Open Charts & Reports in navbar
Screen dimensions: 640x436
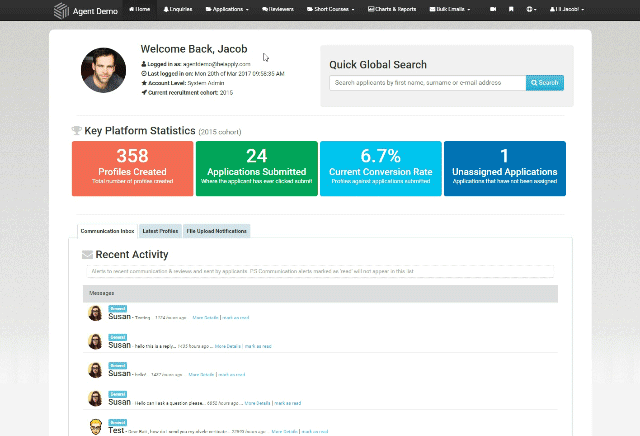pyautogui.click(x=393, y=9)
